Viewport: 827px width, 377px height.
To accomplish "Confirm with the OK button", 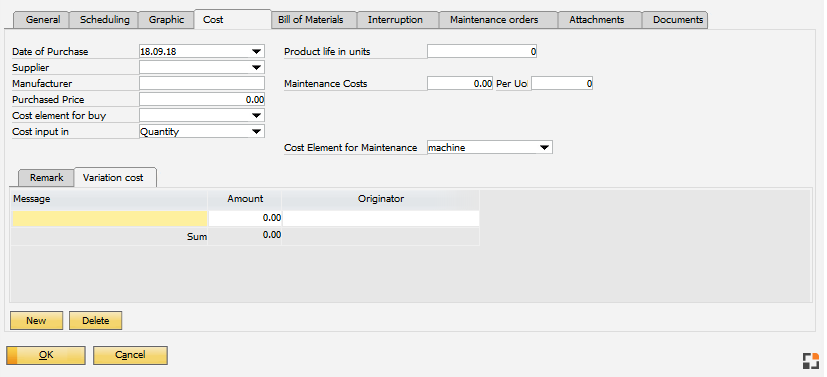I will coord(46,355).
